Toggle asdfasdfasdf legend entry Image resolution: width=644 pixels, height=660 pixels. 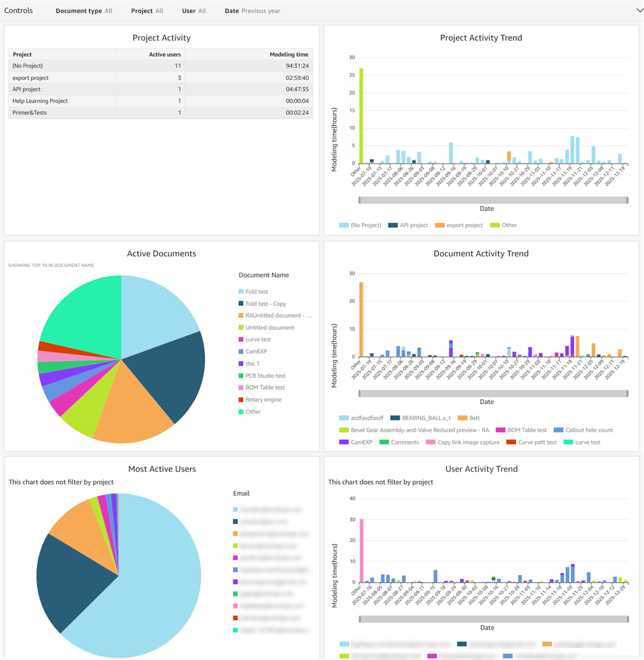[361, 418]
